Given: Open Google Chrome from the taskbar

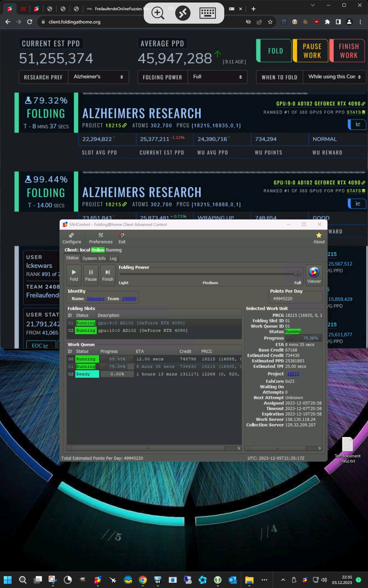Looking at the screenshot, I should click(x=143, y=580).
